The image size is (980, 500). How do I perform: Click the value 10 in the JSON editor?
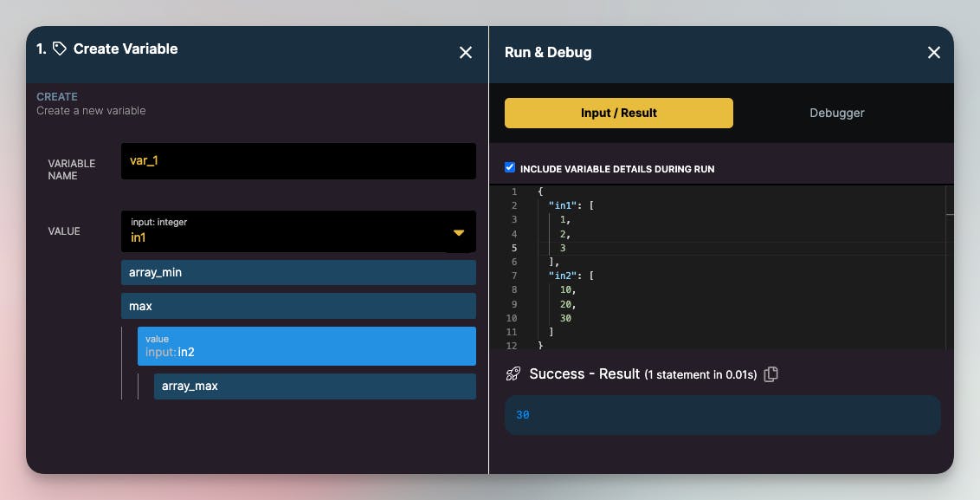click(565, 289)
